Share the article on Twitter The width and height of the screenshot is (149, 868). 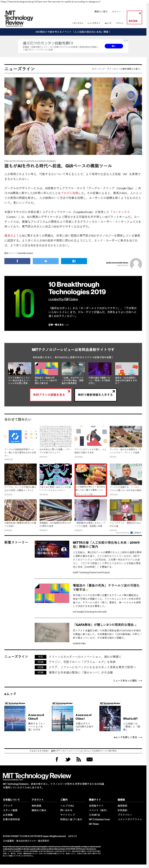tap(45, 261)
